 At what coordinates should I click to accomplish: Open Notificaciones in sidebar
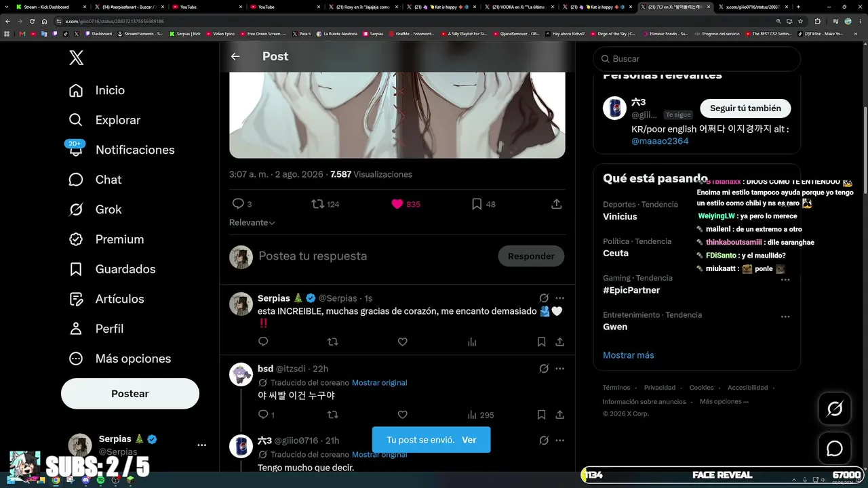121,150
